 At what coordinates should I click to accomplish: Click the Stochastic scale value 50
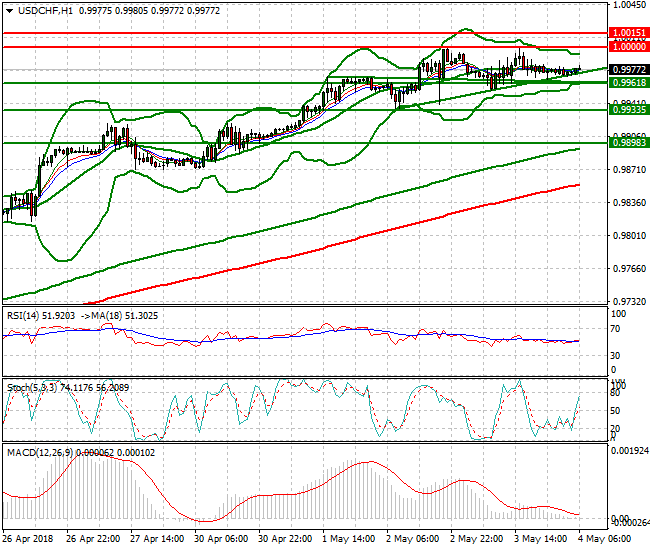coord(616,411)
